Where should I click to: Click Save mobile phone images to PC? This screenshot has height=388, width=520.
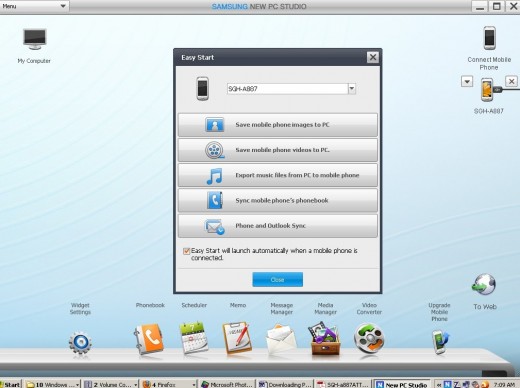(278, 125)
